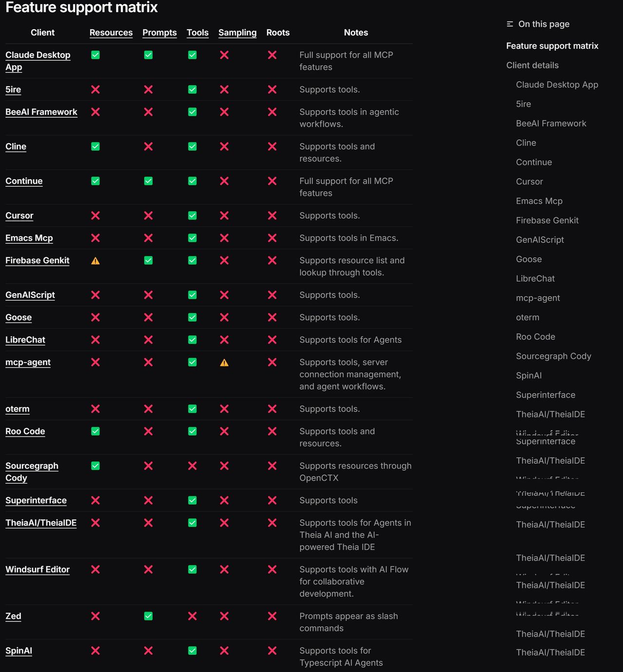The image size is (623, 672).
Task: Open the Resources column header link
Action: pos(111,33)
